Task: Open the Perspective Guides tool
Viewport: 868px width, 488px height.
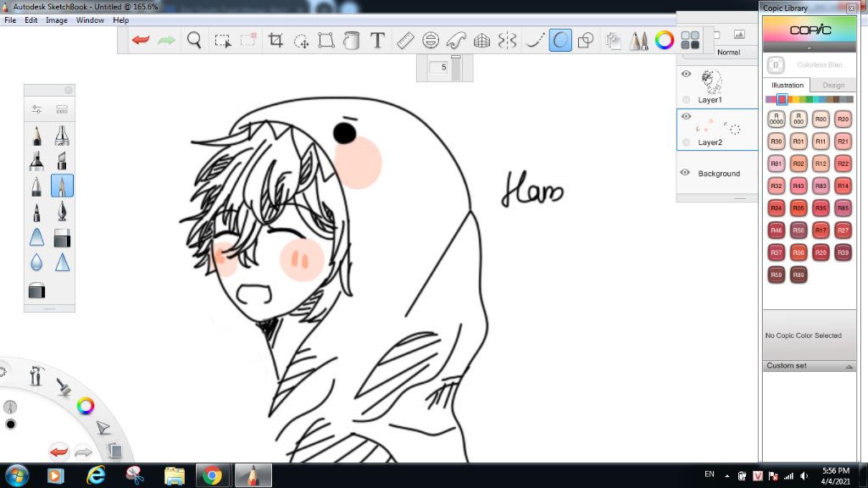Action: coord(481,40)
